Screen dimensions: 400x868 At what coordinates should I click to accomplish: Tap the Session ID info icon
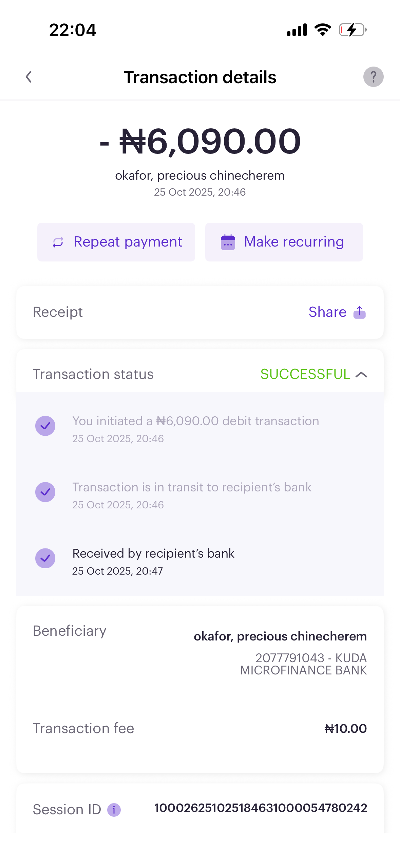114,810
